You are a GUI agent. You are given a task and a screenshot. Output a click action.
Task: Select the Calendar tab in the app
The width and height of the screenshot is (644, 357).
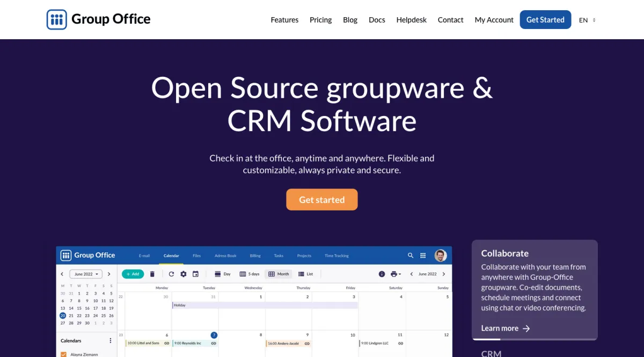[x=171, y=256]
